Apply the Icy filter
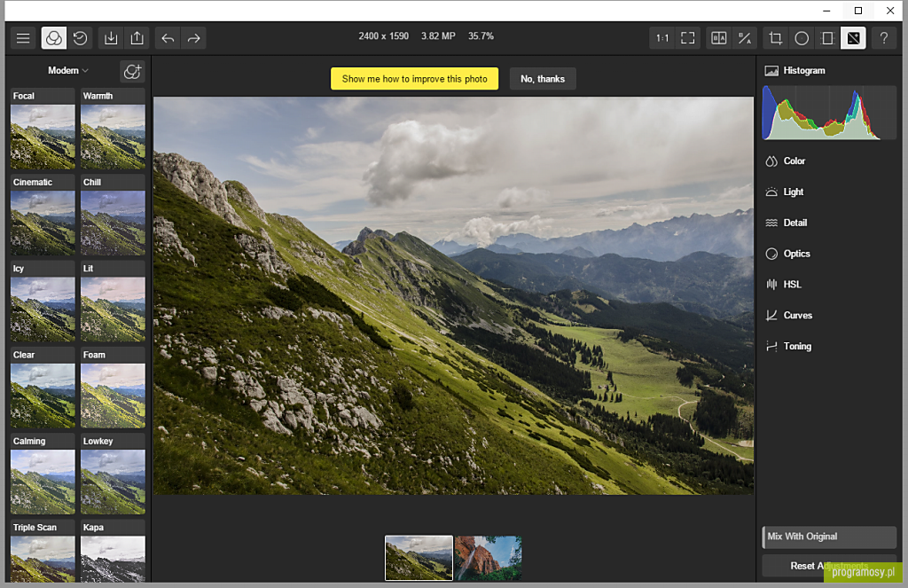908x588 pixels. [43, 302]
